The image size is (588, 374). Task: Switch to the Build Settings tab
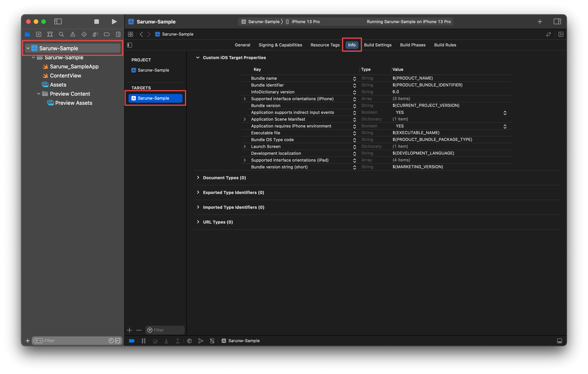[x=378, y=45]
